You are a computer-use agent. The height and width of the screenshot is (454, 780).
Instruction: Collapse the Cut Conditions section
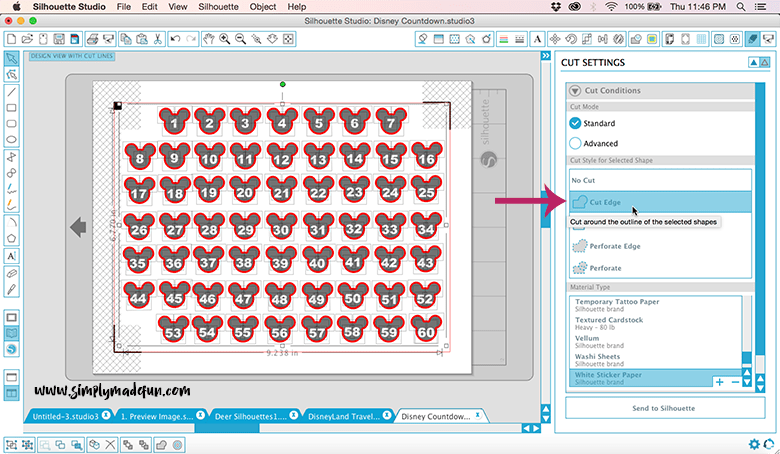(575, 91)
